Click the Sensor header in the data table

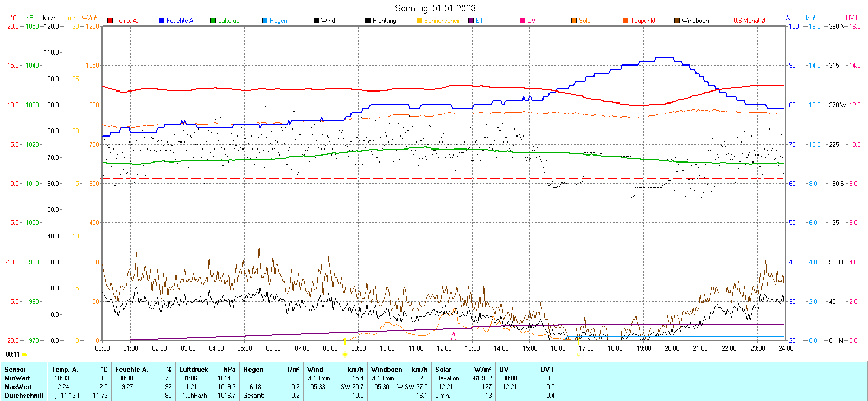(15, 370)
